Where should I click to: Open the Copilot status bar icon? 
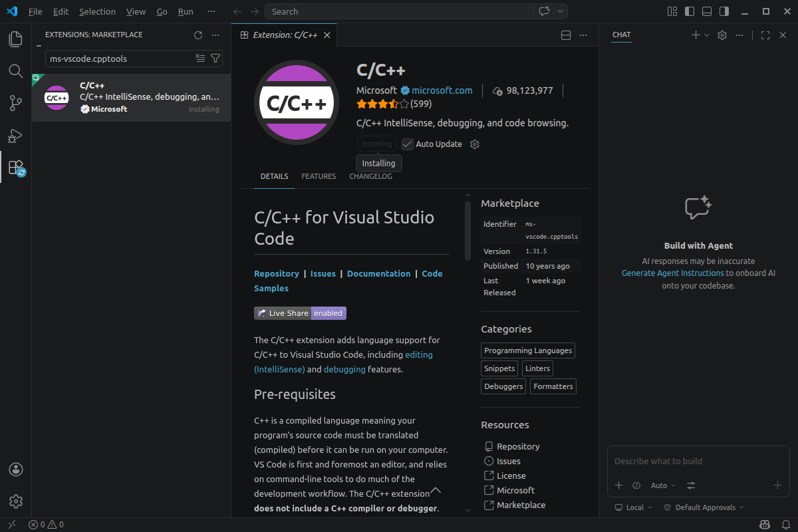point(765,525)
